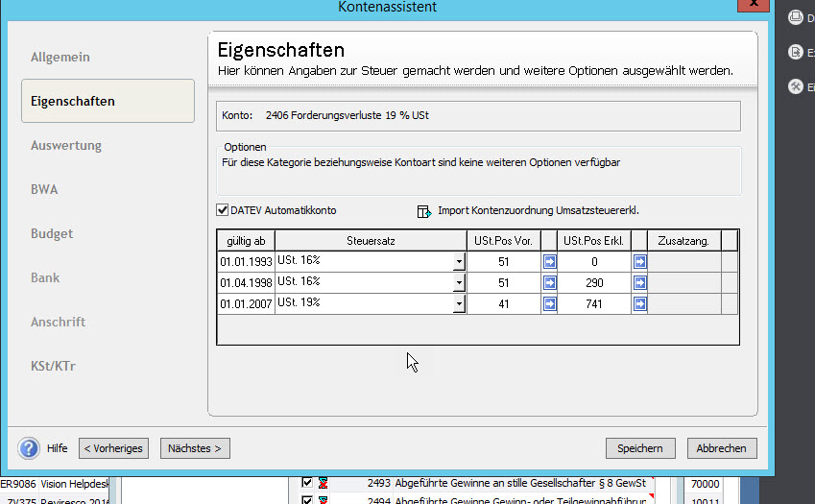This screenshot has width=815, height=504.
Task: Click USt.Pos Erkl. arrow in 01.01.2007 row
Action: coord(640,303)
